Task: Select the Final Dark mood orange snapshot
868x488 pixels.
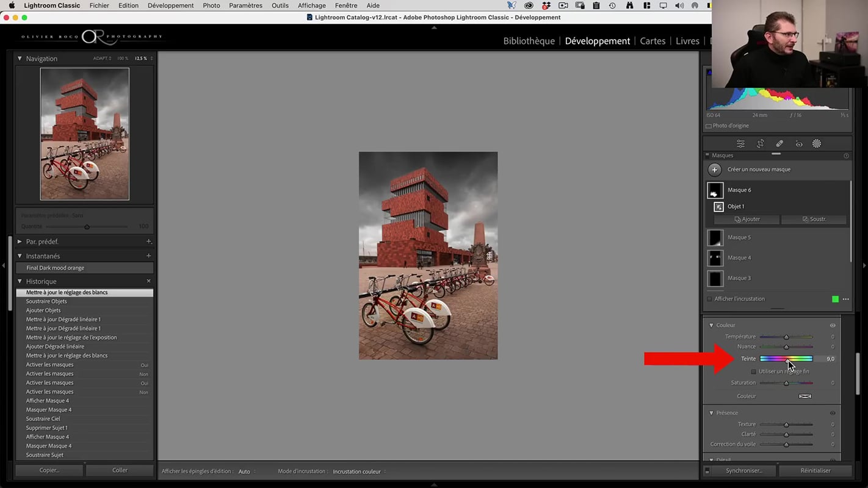Action: tap(85, 268)
